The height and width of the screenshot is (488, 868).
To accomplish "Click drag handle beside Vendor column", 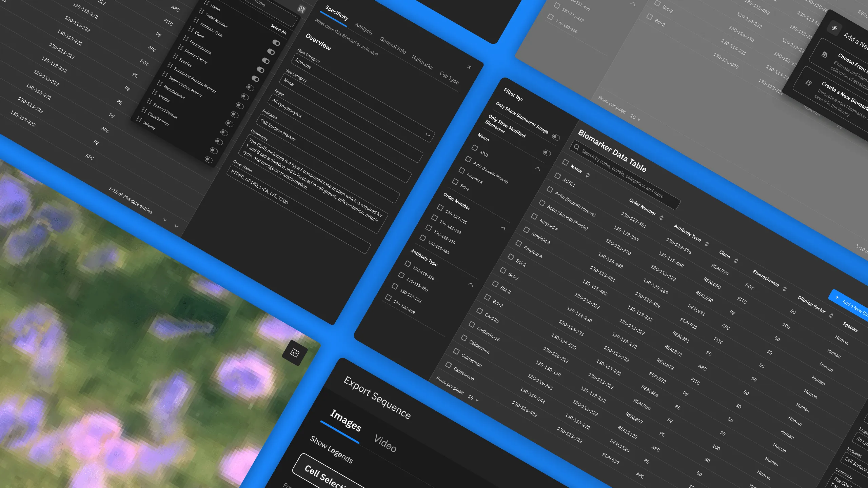I will (155, 92).
